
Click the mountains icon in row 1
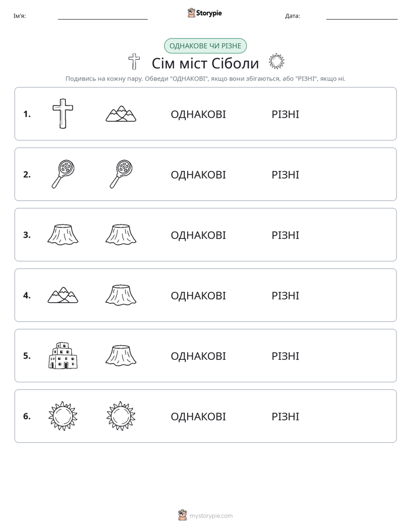(x=121, y=113)
